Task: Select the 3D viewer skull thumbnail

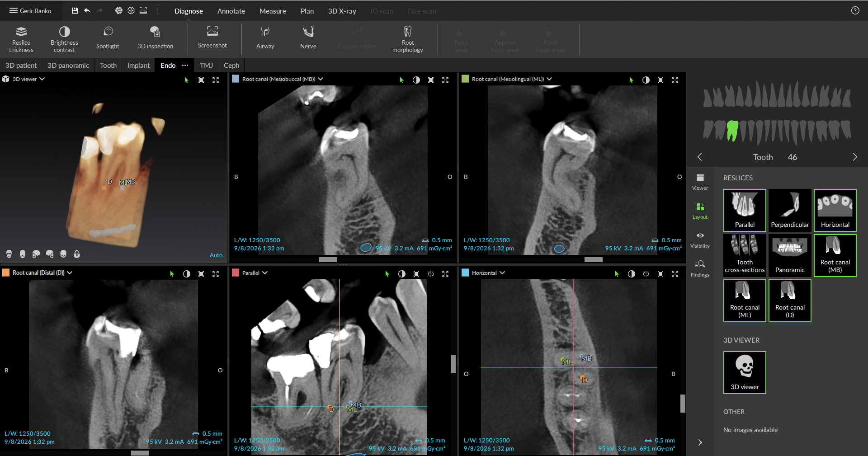Action: pos(745,372)
